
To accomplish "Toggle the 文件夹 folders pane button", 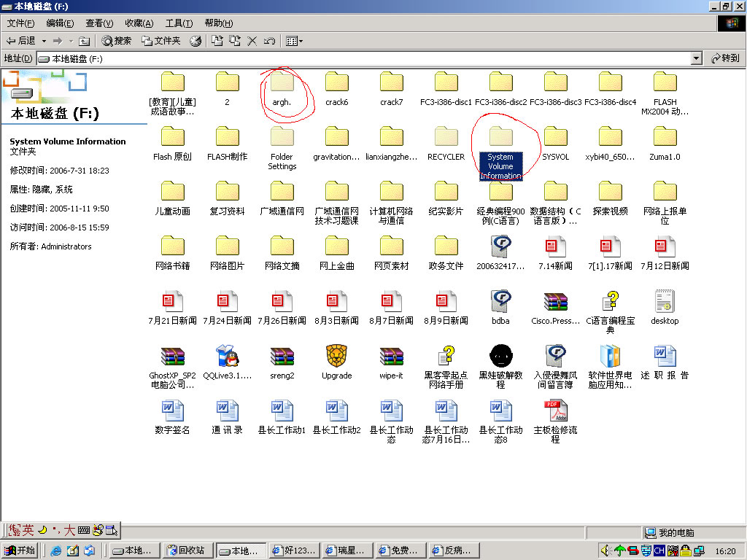I will (160, 42).
